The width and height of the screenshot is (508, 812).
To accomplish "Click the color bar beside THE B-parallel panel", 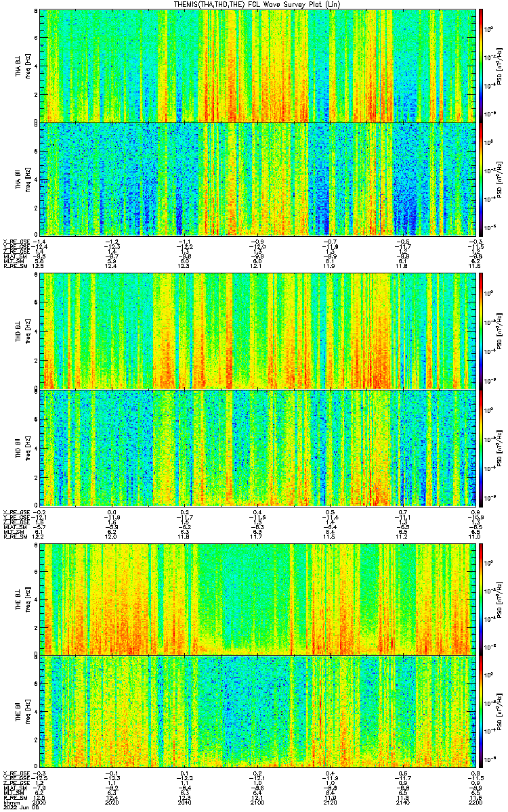I will point(481,710).
